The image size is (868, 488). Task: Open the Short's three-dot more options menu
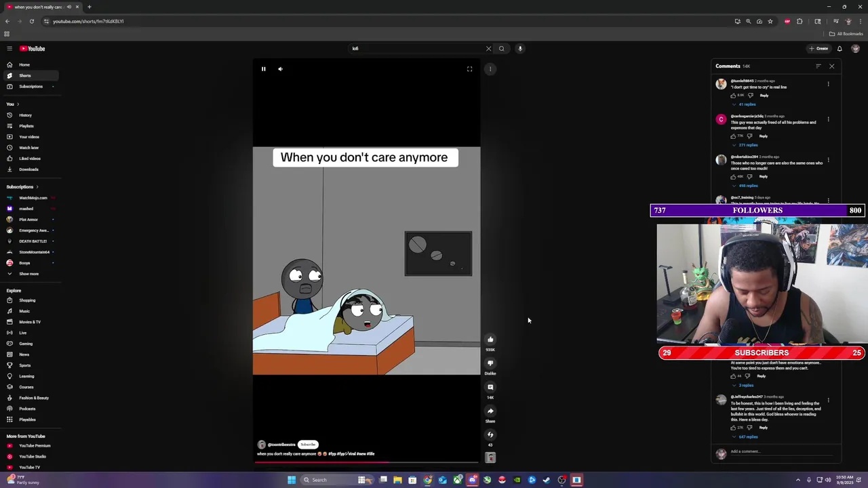(x=490, y=68)
